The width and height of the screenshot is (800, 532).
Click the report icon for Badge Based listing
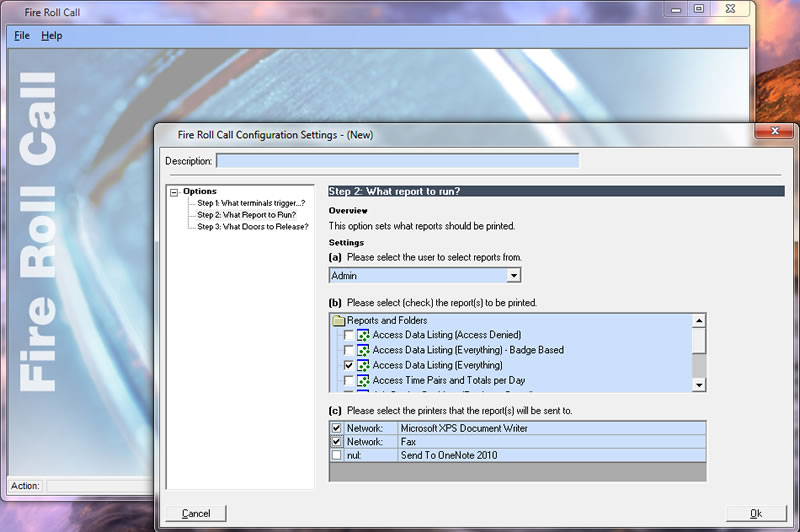pos(363,350)
